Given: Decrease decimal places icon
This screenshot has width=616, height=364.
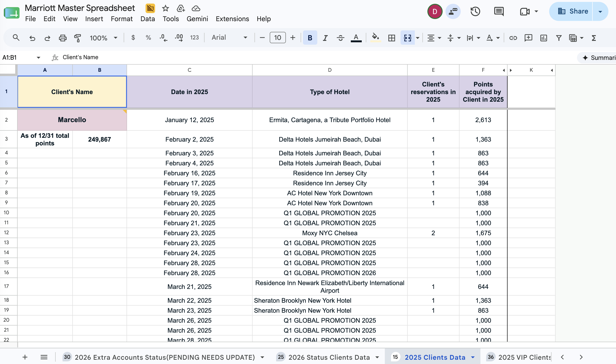Looking at the screenshot, I should [x=163, y=38].
